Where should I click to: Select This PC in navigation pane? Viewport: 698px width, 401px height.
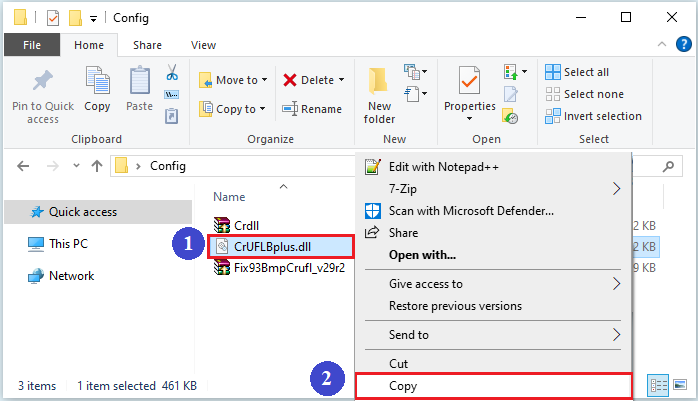(70, 243)
